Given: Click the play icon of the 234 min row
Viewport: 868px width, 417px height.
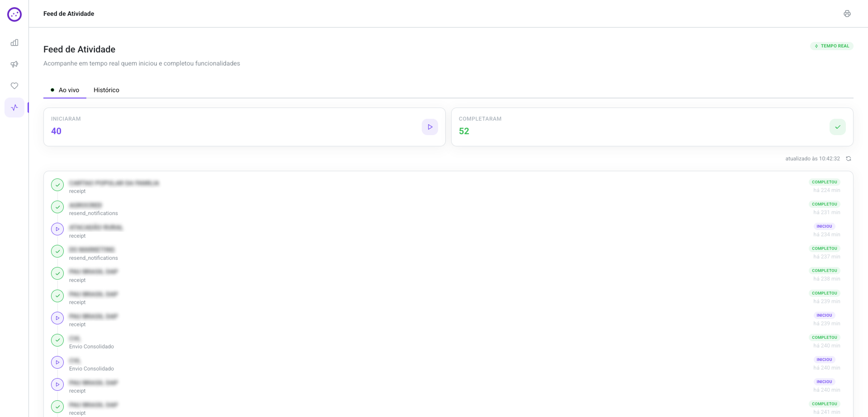Looking at the screenshot, I should tap(57, 229).
